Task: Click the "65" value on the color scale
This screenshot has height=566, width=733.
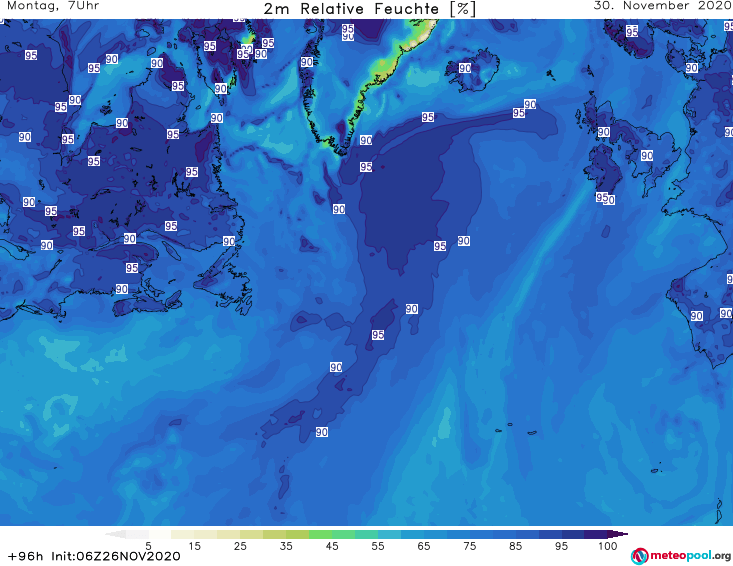Action: click(x=424, y=546)
